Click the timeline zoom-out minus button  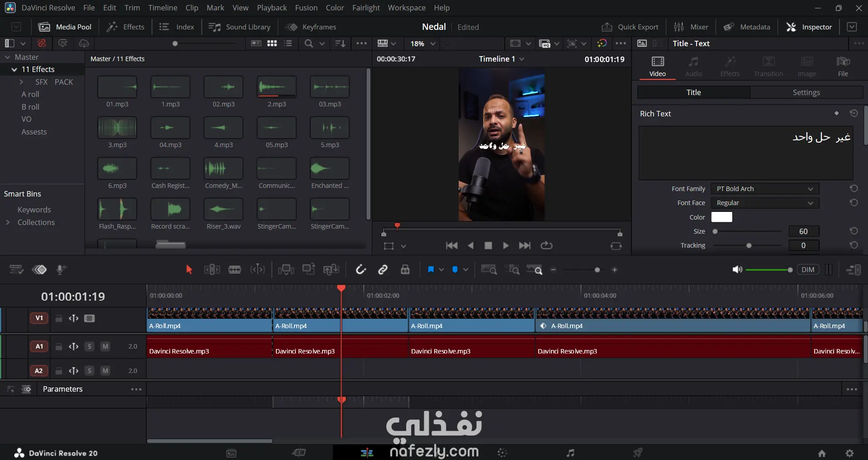553,270
